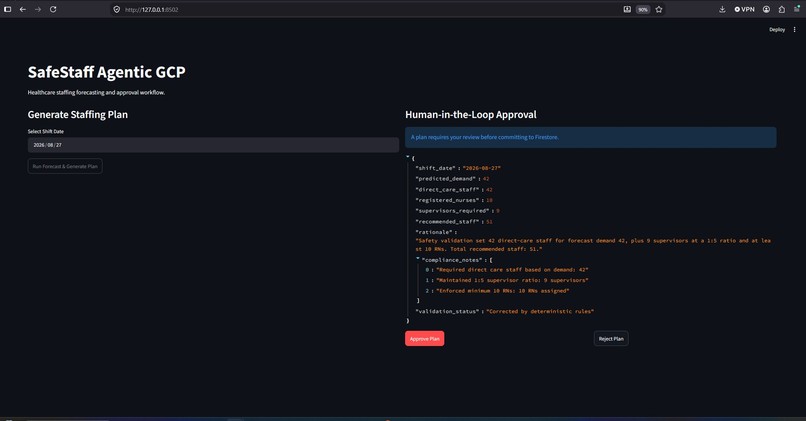Click the Reject Plan button

click(x=611, y=339)
